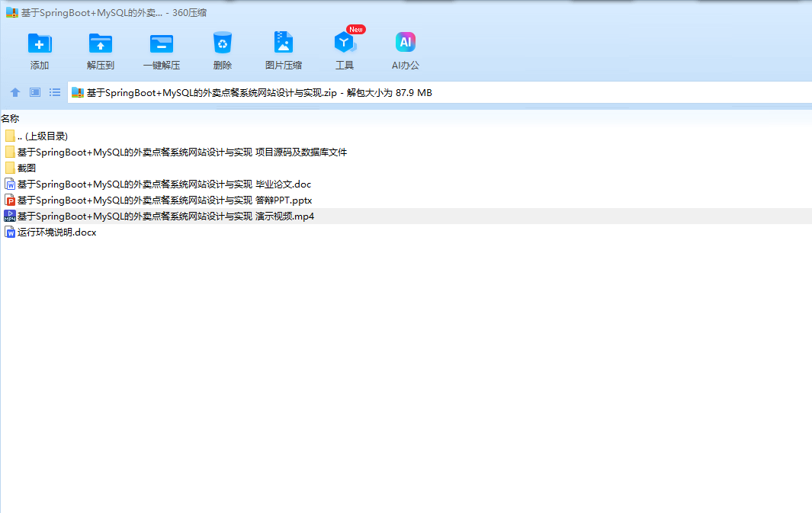
Task: Click the MP4 video icon of 演示视频.mp4
Action: pyautogui.click(x=10, y=216)
